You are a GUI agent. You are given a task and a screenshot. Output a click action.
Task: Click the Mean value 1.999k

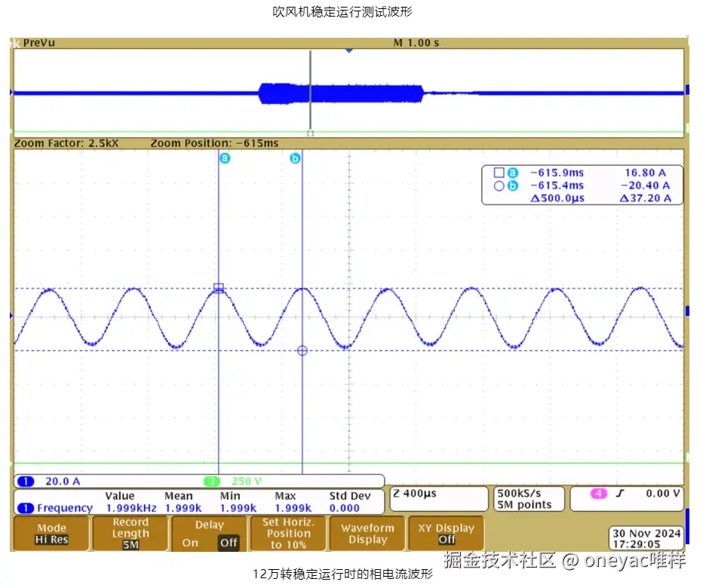click(x=183, y=508)
